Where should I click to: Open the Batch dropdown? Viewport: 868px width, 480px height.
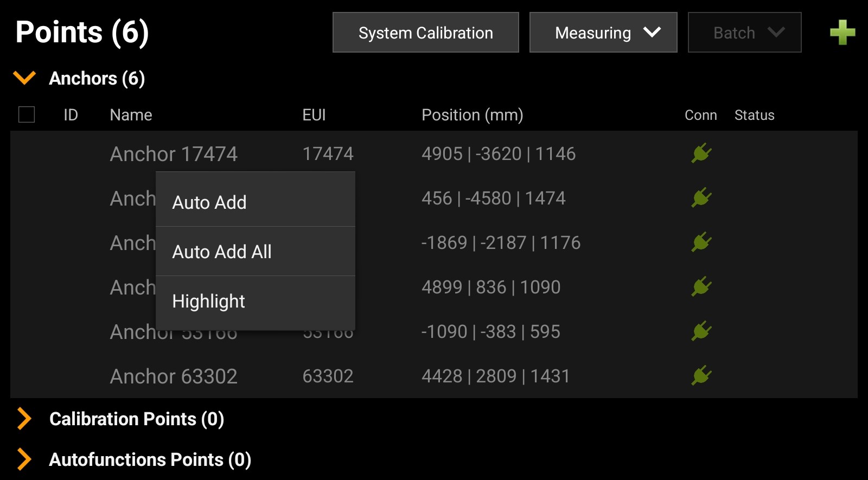coord(744,33)
